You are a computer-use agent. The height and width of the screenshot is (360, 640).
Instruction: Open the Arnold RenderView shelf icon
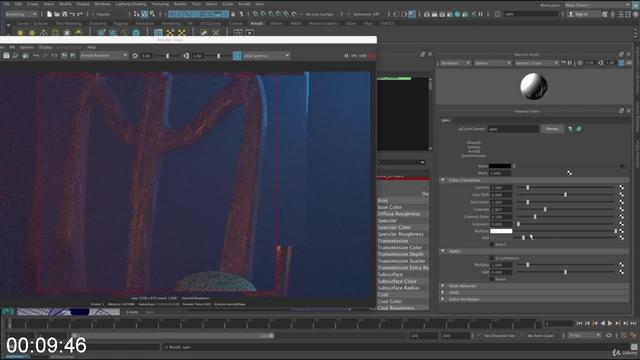249,33
